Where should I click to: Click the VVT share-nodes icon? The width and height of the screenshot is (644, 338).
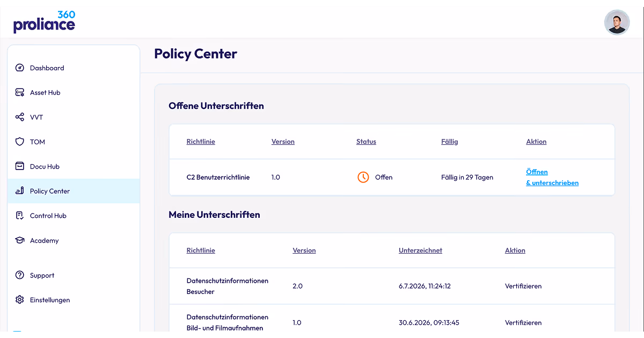tap(20, 117)
